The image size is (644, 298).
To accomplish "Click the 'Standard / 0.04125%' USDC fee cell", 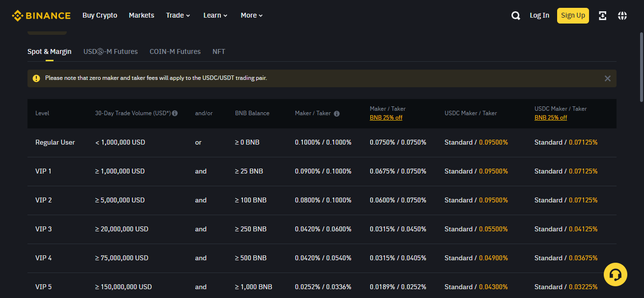I will (566, 229).
